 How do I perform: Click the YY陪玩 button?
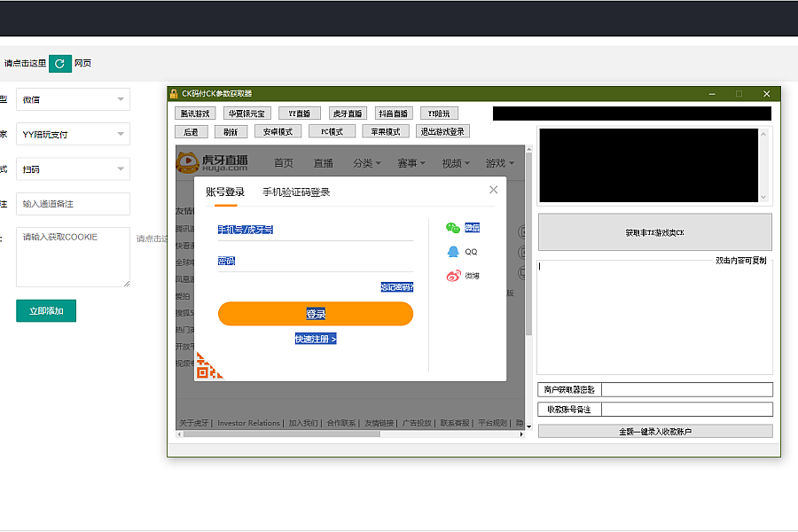(x=439, y=113)
